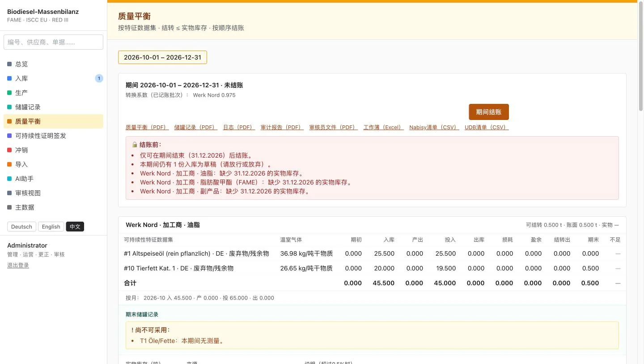The height and width of the screenshot is (364, 644).
Task: Click the 期间结账 button
Action: [x=489, y=112]
